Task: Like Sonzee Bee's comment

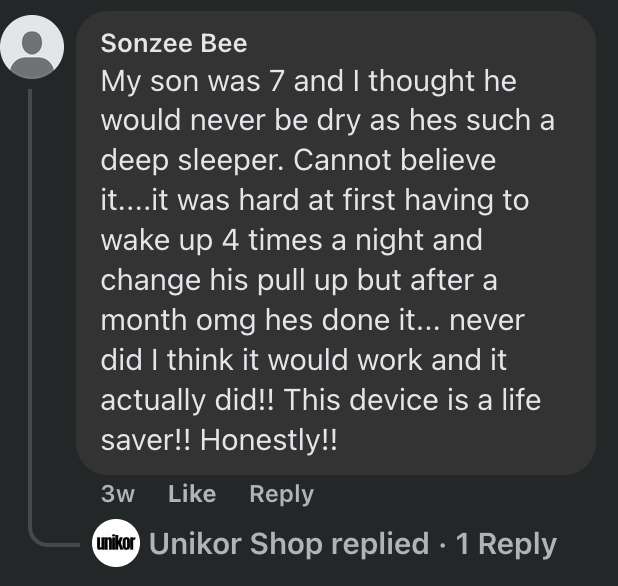Action: 192,494
